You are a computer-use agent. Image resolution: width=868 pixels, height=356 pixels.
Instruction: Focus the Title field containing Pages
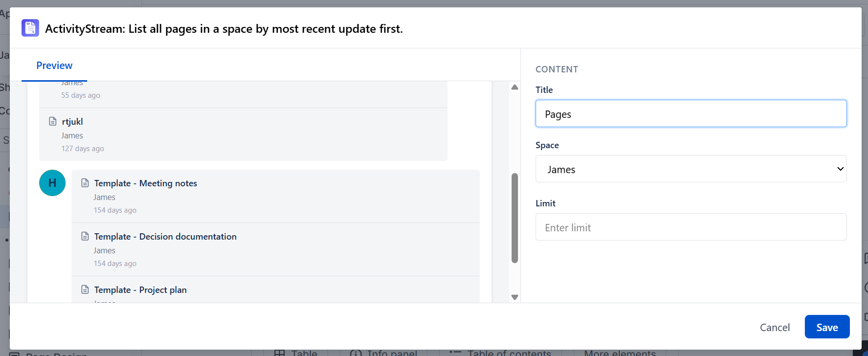(x=691, y=113)
